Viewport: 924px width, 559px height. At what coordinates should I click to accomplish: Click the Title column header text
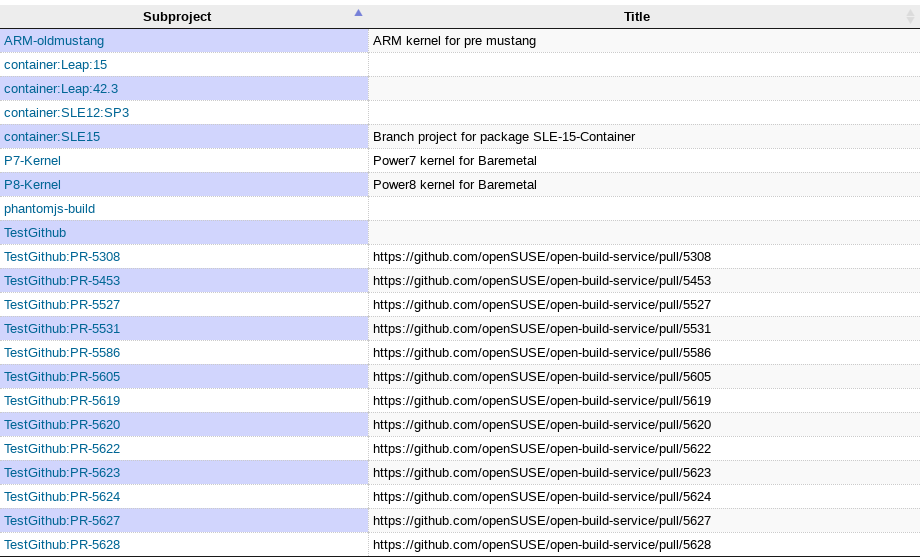(637, 17)
